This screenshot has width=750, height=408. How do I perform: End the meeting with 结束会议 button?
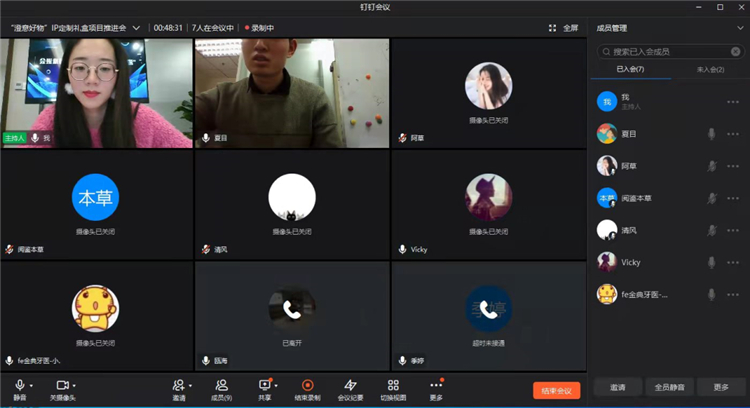click(x=556, y=391)
